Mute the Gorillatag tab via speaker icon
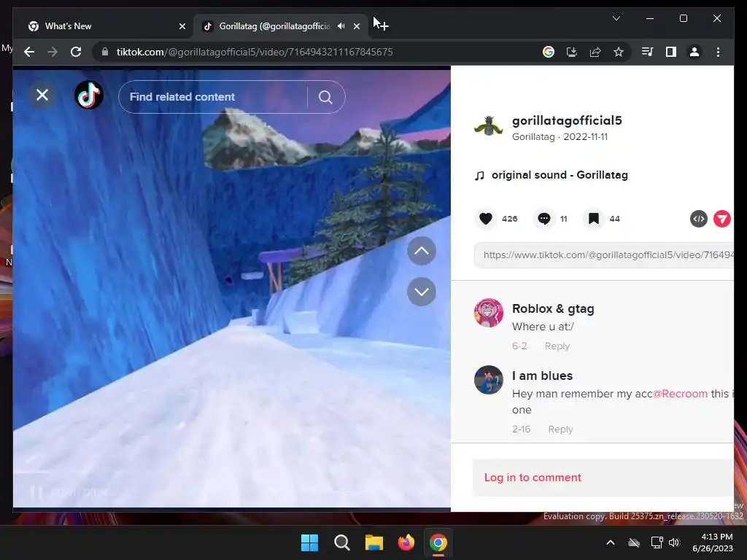 341,26
